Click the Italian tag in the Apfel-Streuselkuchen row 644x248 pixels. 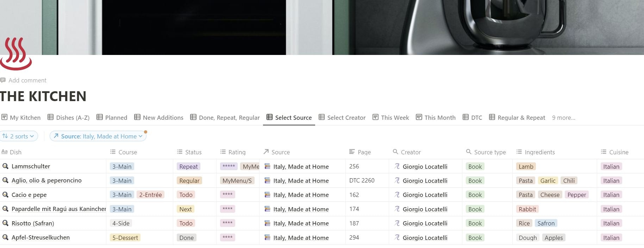click(611, 238)
